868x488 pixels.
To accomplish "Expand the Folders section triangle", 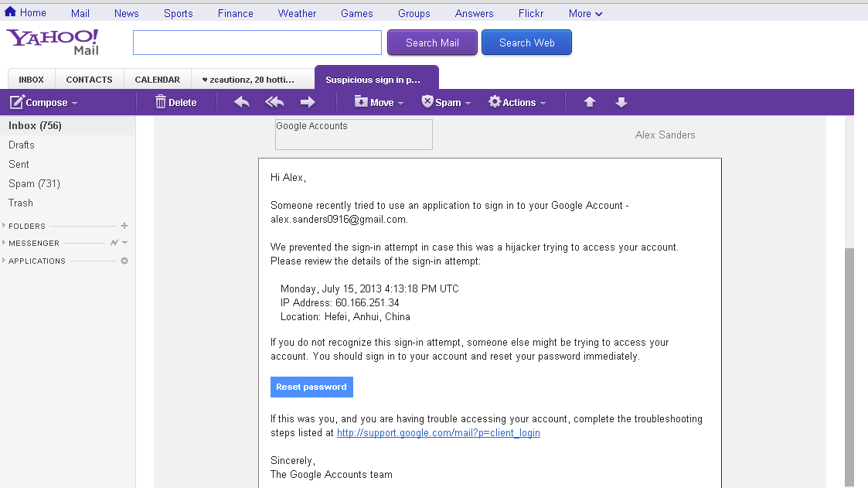I will coord(4,226).
